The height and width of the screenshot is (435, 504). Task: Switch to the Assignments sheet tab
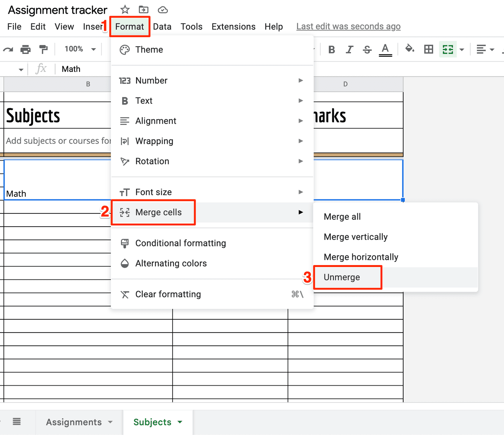tap(74, 422)
